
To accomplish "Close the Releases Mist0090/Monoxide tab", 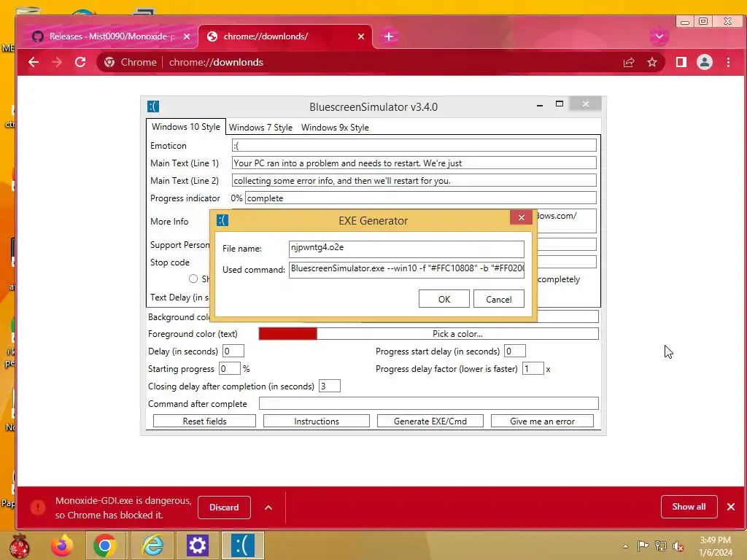I will 187,36.
